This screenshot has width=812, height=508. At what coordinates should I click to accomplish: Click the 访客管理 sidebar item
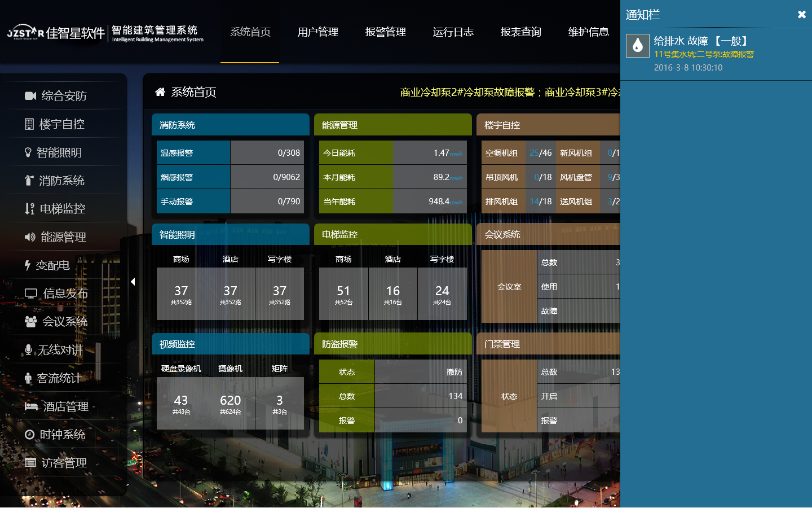[x=64, y=463]
